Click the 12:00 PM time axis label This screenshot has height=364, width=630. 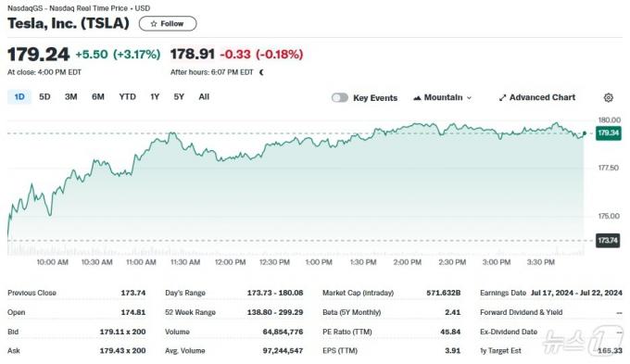tap(230, 262)
